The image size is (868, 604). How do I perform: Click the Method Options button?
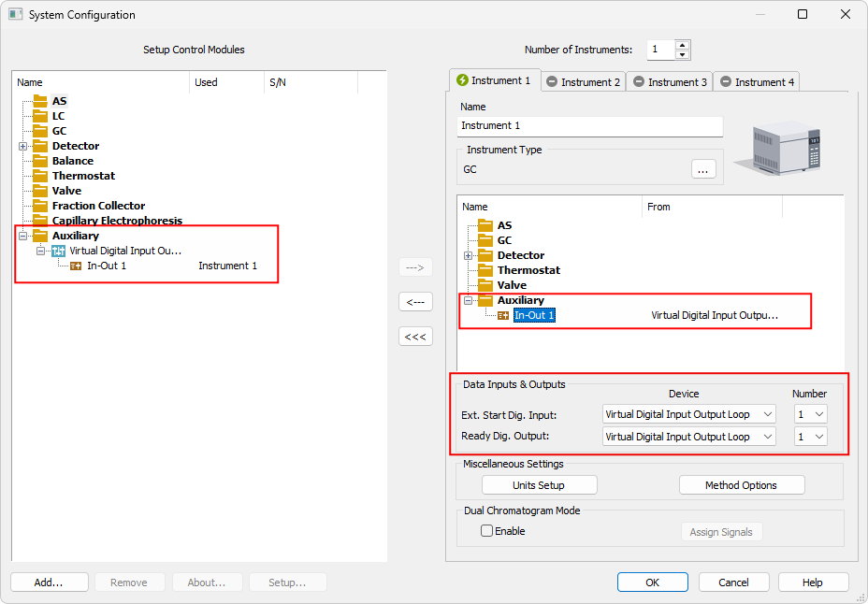point(741,485)
